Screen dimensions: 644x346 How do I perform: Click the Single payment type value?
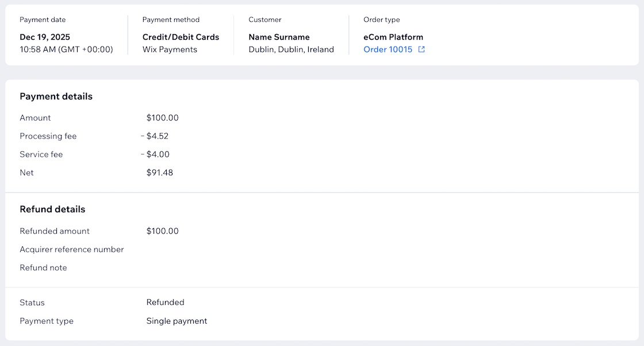[x=177, y=321]
